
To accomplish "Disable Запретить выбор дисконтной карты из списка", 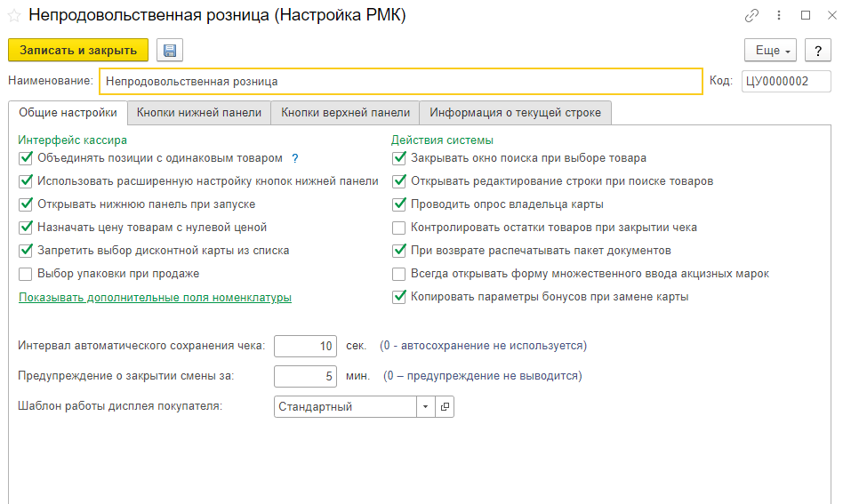I will point(25,251).
